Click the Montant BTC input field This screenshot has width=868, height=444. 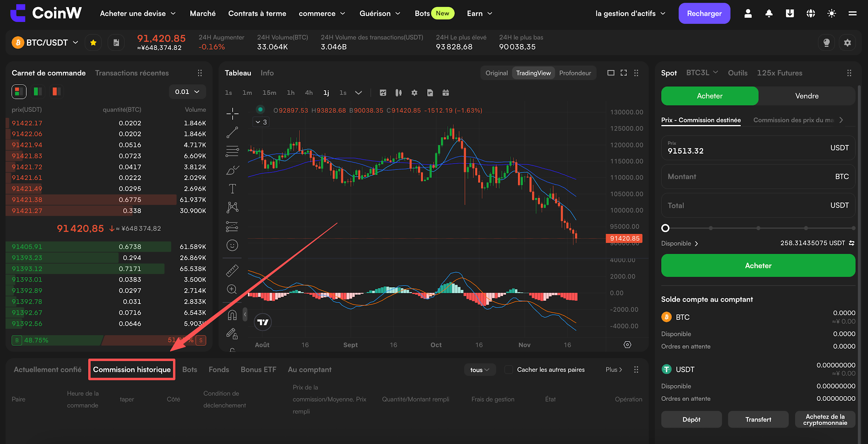(758, 177)
